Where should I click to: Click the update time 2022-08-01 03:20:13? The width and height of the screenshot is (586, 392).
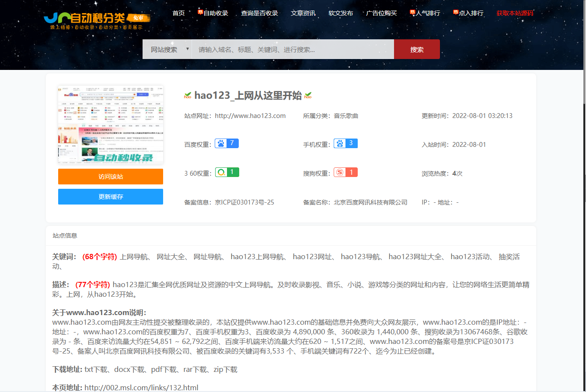pos(482,116)
